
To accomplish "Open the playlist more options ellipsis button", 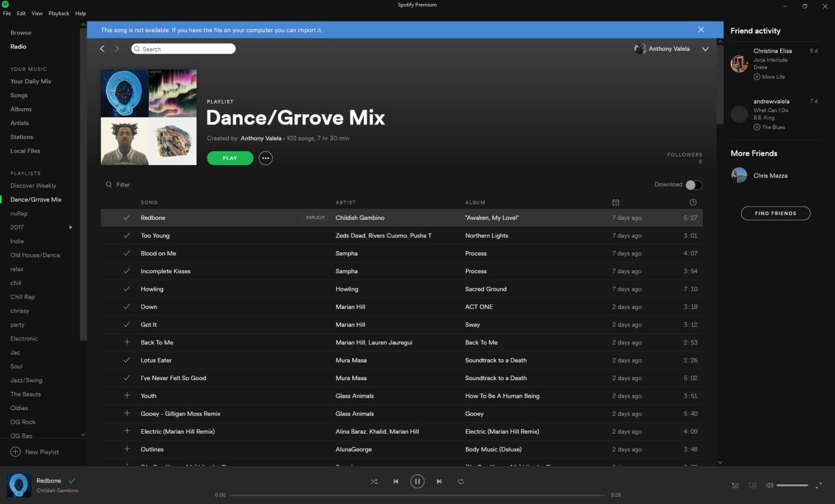I will (x=266, y=158).
